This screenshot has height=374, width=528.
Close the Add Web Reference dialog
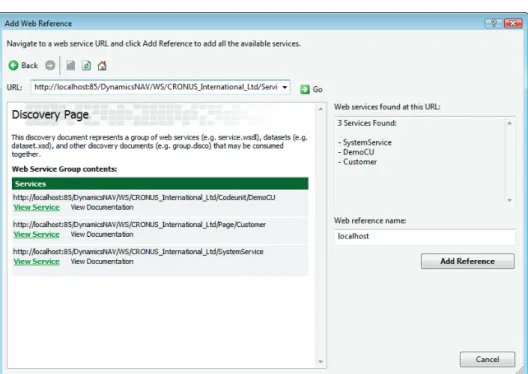coord(513,23)
